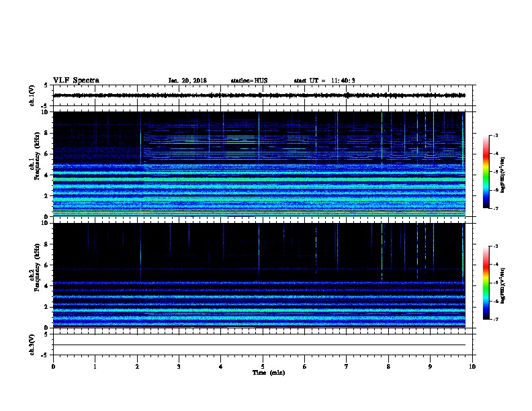Viewport: 532px width, 411px height.
Task: Click the ch.1 frequency tick label "4"
Action: click(x=46, y=175)
